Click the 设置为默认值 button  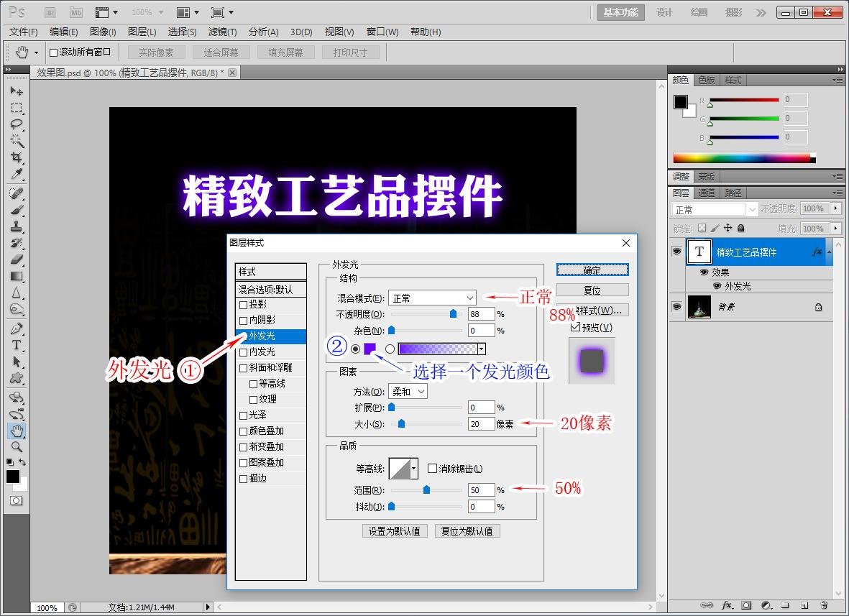click(x=394, y=530)
